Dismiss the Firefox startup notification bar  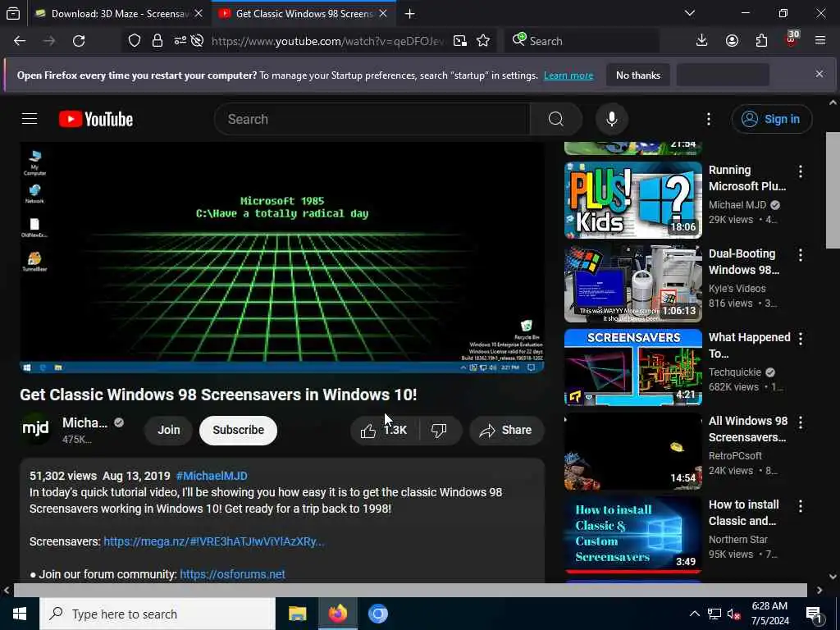[819, 74]
